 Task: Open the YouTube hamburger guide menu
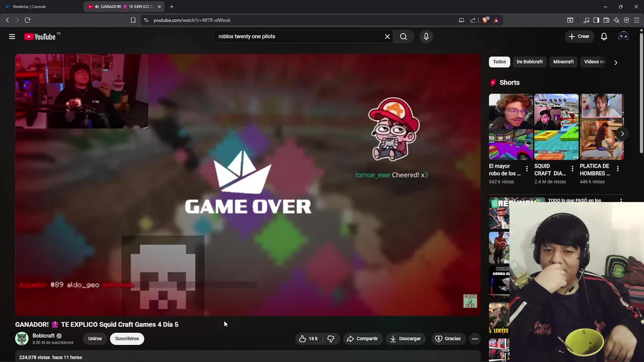click(x=12, y=36)
